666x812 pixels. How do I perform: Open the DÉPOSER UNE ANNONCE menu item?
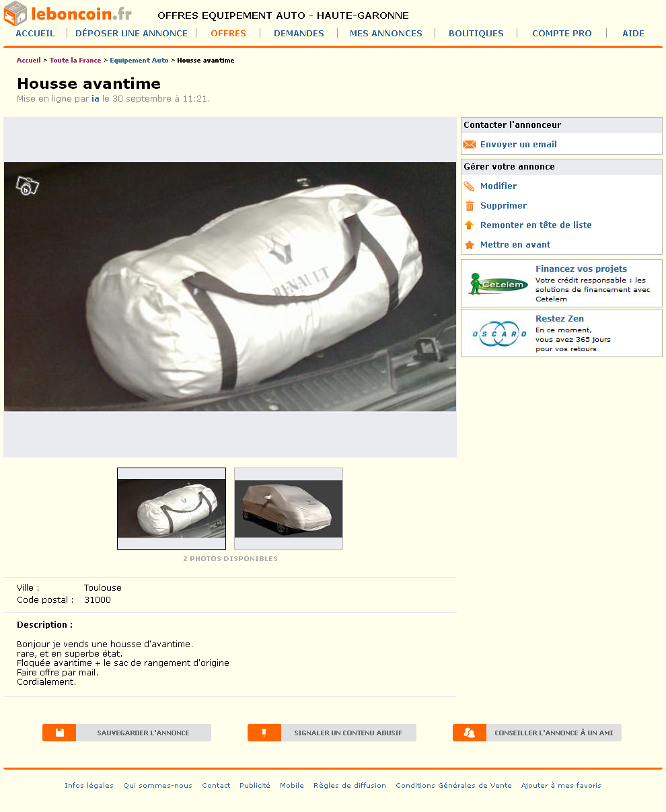[131, 33]
